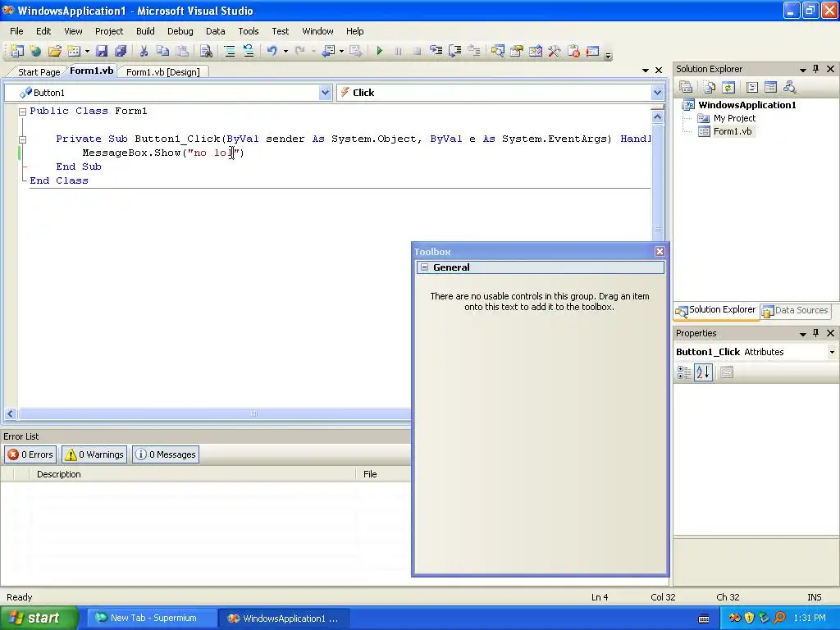Click the Add New Item toolbar icon
Image resolution: width=840 pixels, height=630 pixels.
pos(74,51)
